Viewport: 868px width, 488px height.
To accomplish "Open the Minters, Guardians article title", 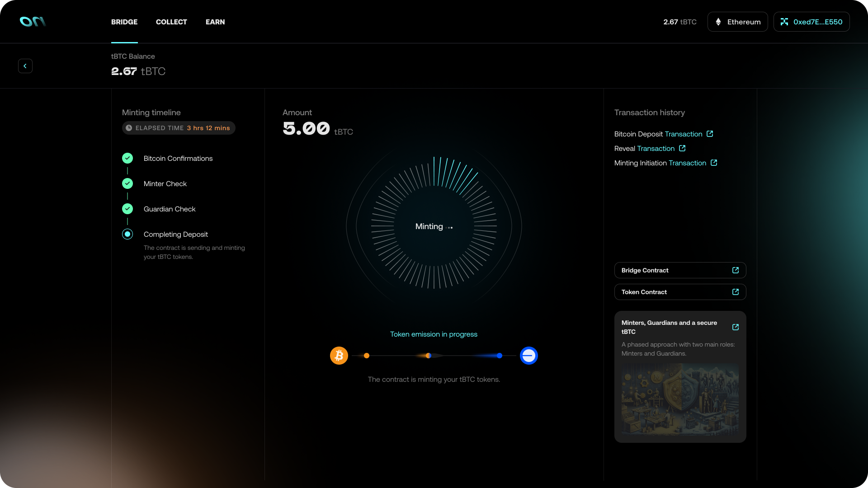I will point(669,327).
